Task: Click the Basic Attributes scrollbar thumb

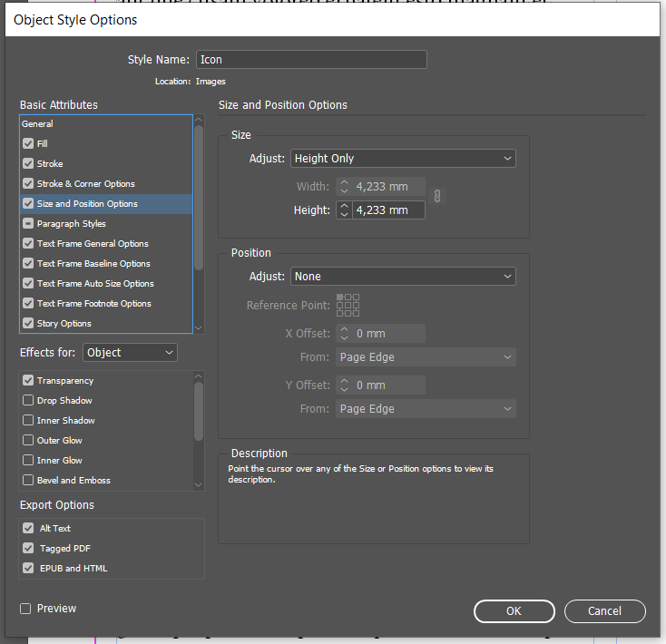Action: 199,198
